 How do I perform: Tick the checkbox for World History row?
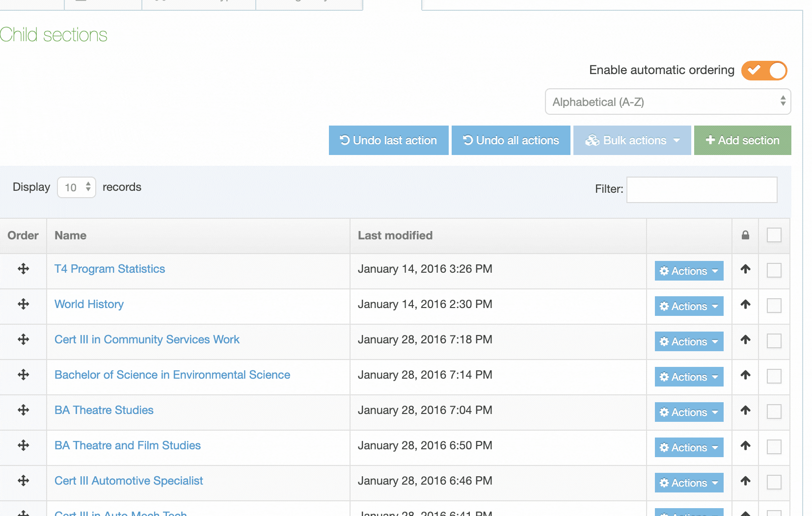pos(774,306)
